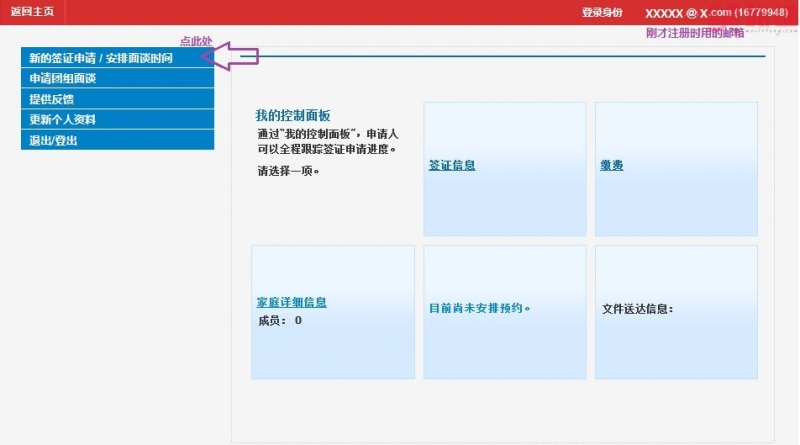
Task: Open the 签证信息 link
Action: tap(452, 166)
